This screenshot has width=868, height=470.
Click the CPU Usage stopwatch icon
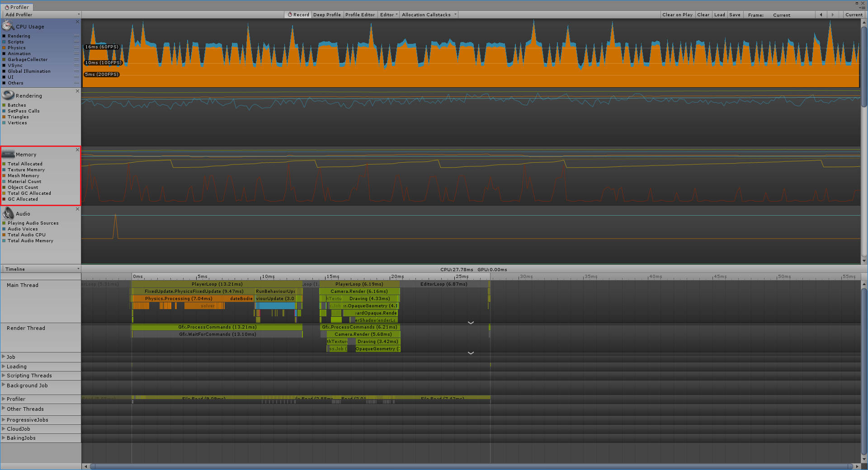pyautogui.click(x=8, y=26)
